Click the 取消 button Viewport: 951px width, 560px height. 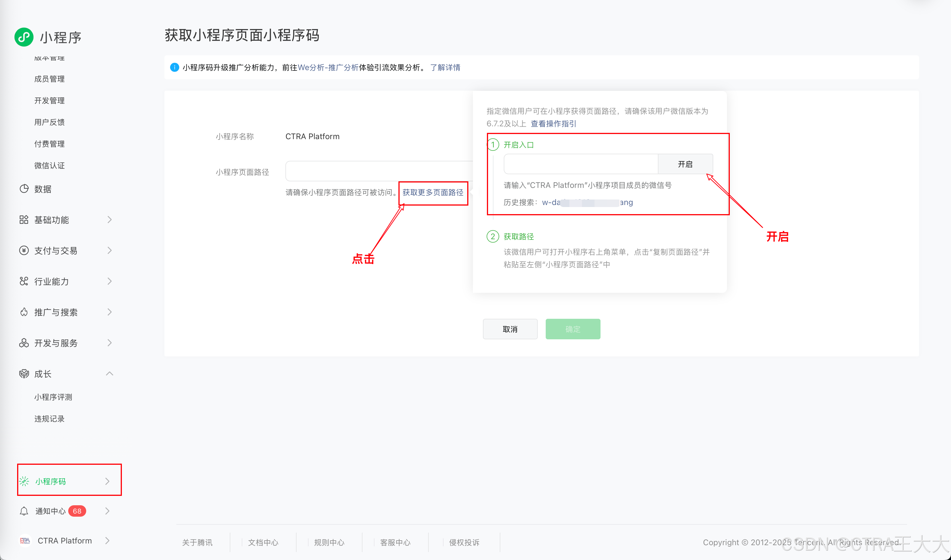(x=510, y=329)
